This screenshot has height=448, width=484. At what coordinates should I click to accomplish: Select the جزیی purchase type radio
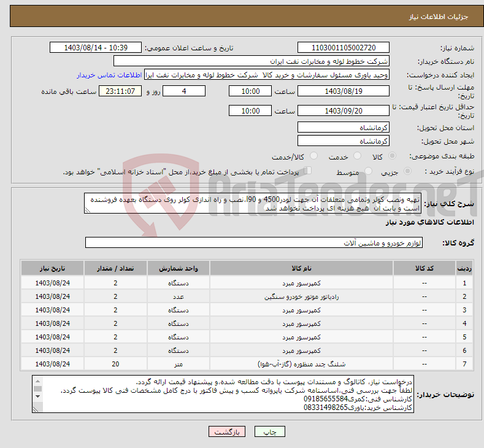[407, 171]
